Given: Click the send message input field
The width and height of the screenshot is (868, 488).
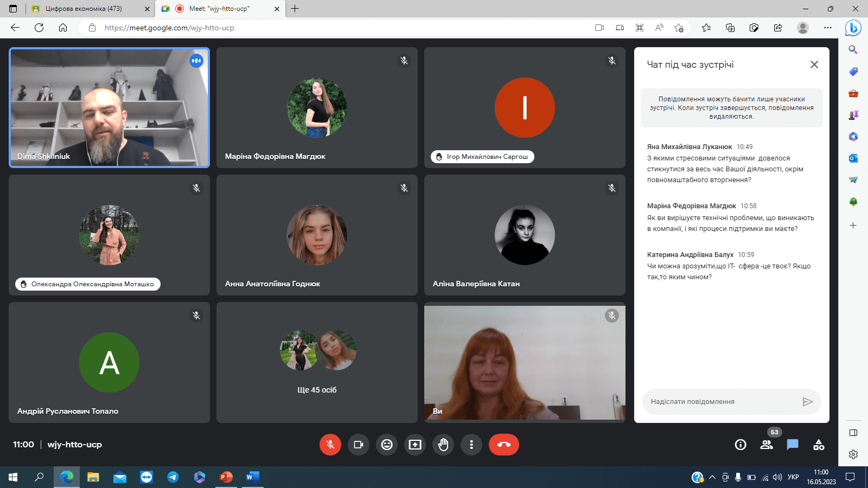Looking at the screenshot, I should click(722, 402).
